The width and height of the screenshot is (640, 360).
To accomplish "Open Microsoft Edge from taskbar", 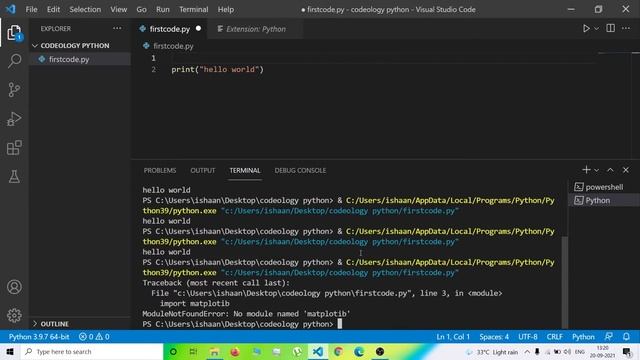I will [x=359, y=351].
